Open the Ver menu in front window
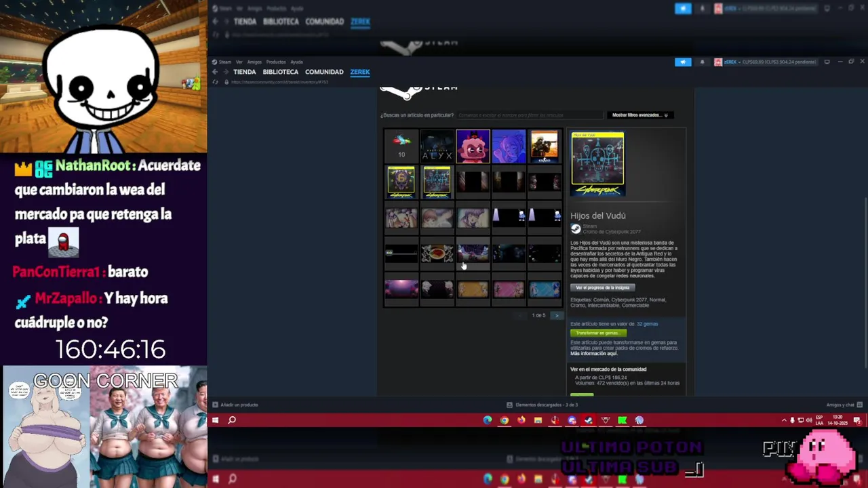Image resolution: width=868 pixels, height=488 pixels. pos(239,62)
